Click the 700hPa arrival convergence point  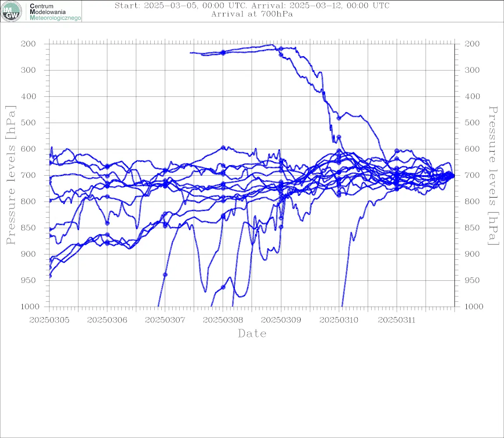click(x=453, y=176)
